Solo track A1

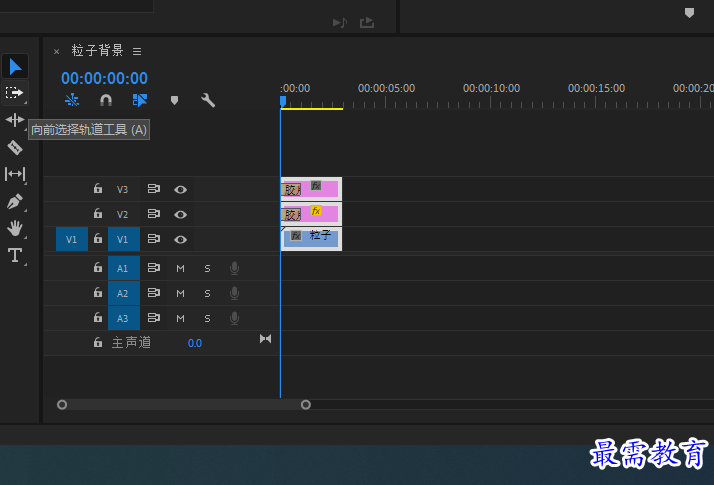click(x=207, y=269)
